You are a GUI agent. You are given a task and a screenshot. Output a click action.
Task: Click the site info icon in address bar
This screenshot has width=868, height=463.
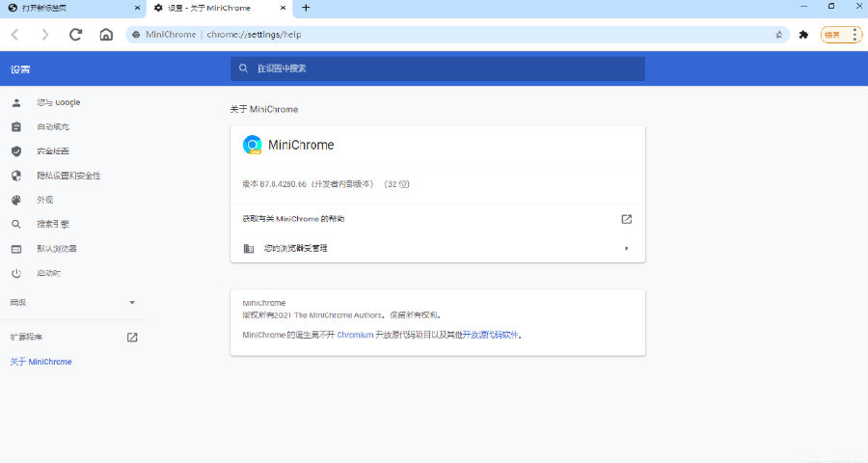[136, 35]
